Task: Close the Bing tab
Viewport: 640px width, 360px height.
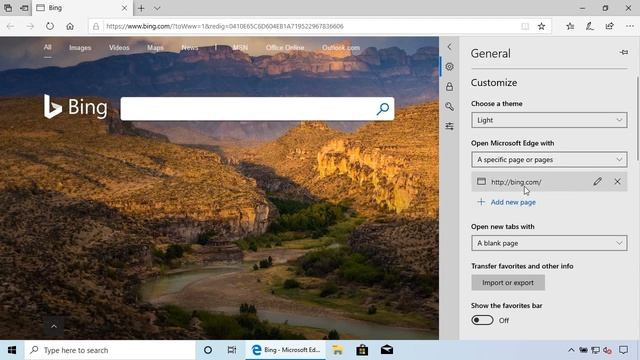Action: [x=124, y=8]
